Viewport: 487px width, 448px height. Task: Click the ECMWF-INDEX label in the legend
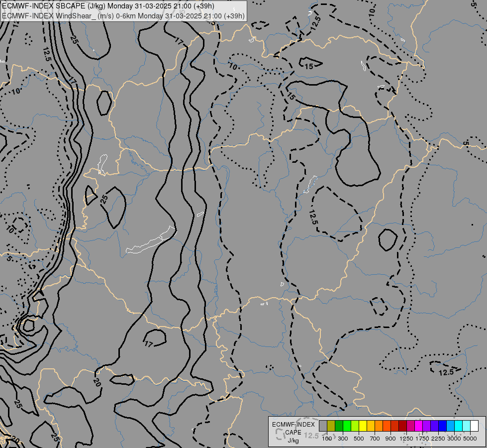tap(293, 425)
